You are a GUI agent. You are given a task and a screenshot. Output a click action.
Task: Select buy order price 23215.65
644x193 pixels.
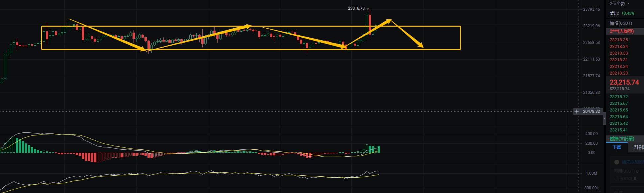[619, 110]
